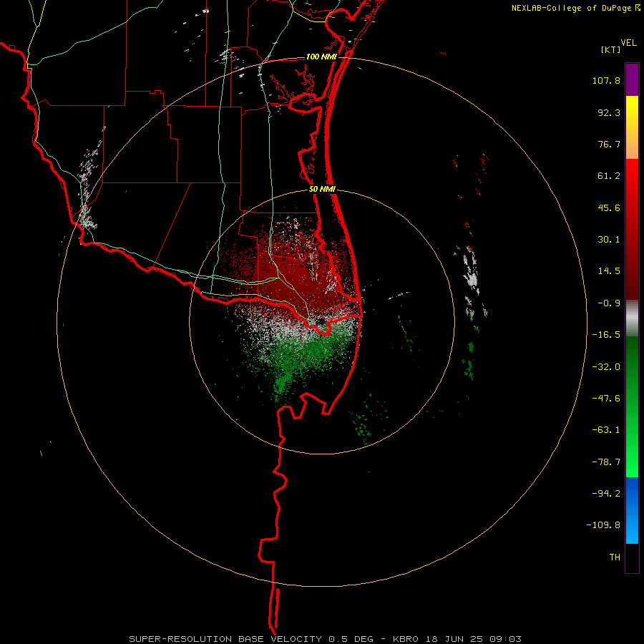Click the 107.8 legend value

click(606, 80)
